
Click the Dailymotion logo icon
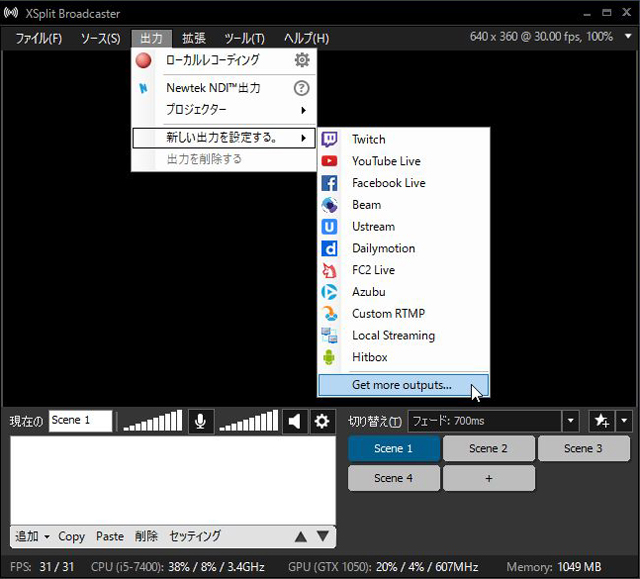[x=329, y=248]
